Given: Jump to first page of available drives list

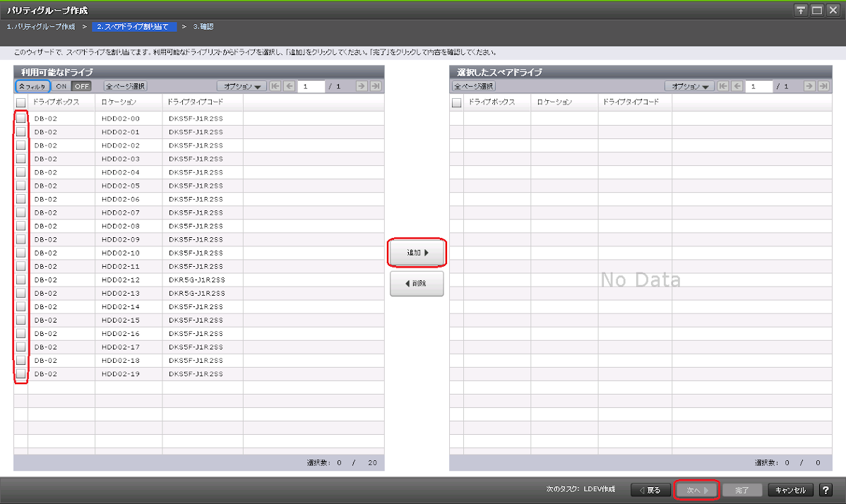Looking at the screenshot, I should tap(275, 86).
